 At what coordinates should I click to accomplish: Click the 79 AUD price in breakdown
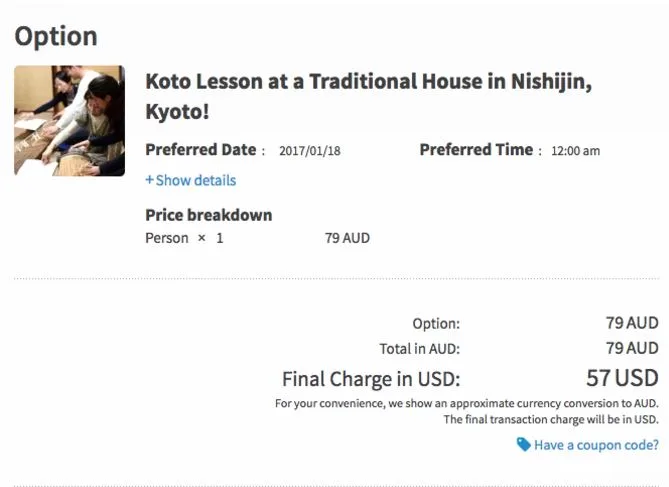pyautogui.click(x=347, y=238)
